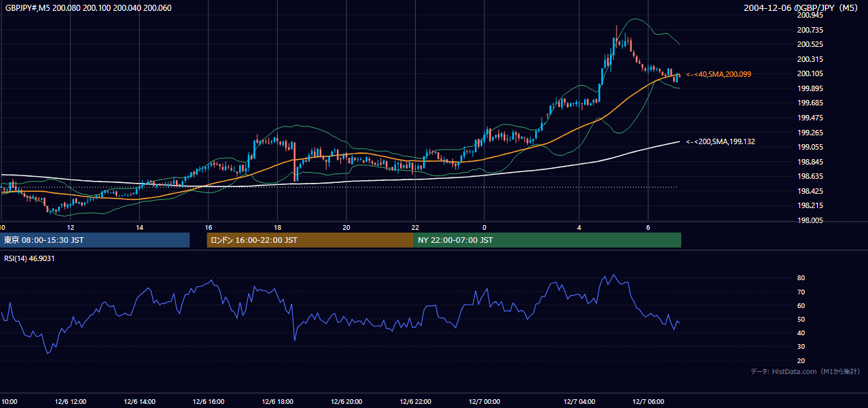The image size is (868, 408).
Task: Click bottom date label 12/6 20:00
Action: [x=346, y=402]
